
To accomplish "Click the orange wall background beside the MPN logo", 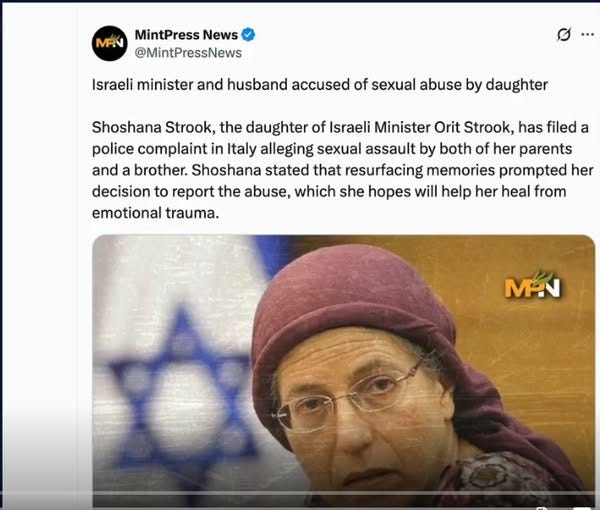I will (x=536, y=344).
